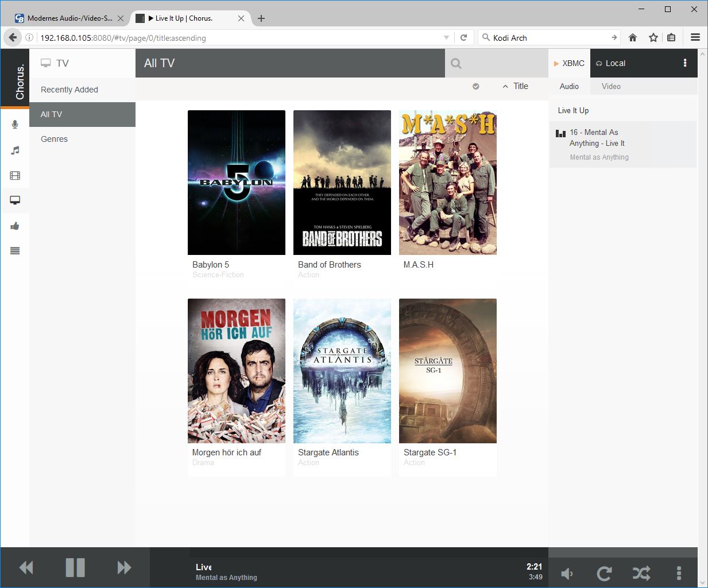Viewport: 708px width, 588px height.
Task: Click the Stargate SG-1 title link
Action: click(x=430, y=452)
